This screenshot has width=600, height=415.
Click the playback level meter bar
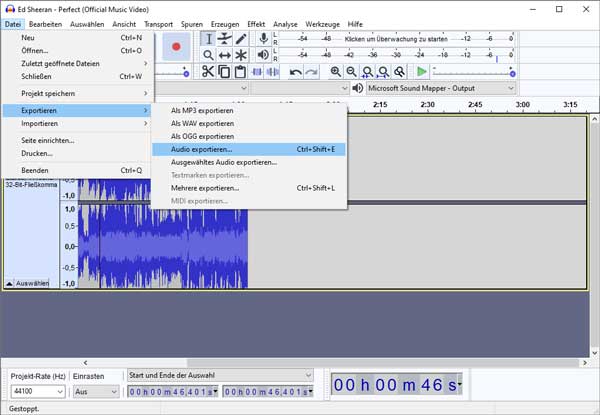(x=396, y=55)
